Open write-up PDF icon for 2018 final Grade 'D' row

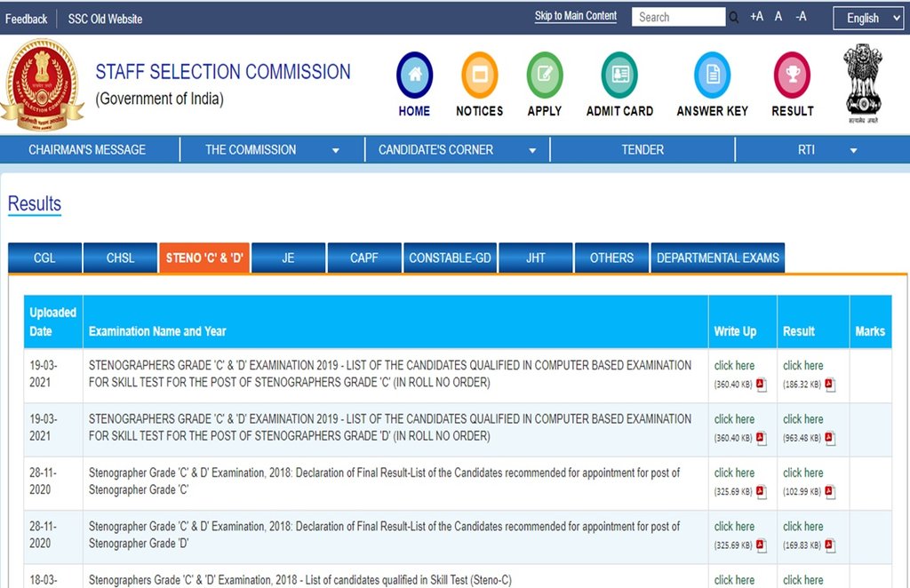point(762,545)
